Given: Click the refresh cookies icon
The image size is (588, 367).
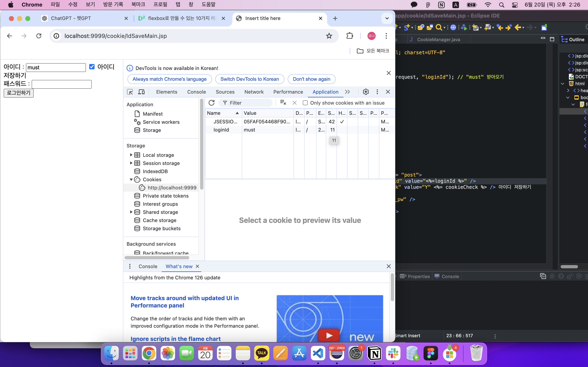Looking at the screenshot, I should click(x=211, y=103).
